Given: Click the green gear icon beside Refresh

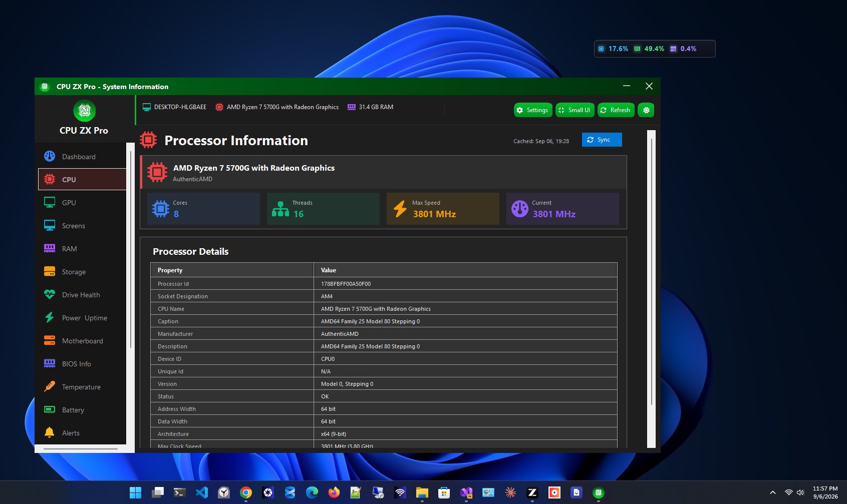Looking at the screenshot, I should [x=646, y=110].
